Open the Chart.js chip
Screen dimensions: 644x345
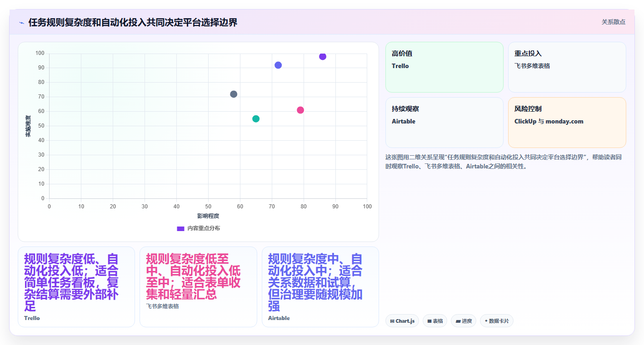tap(402, 321)
